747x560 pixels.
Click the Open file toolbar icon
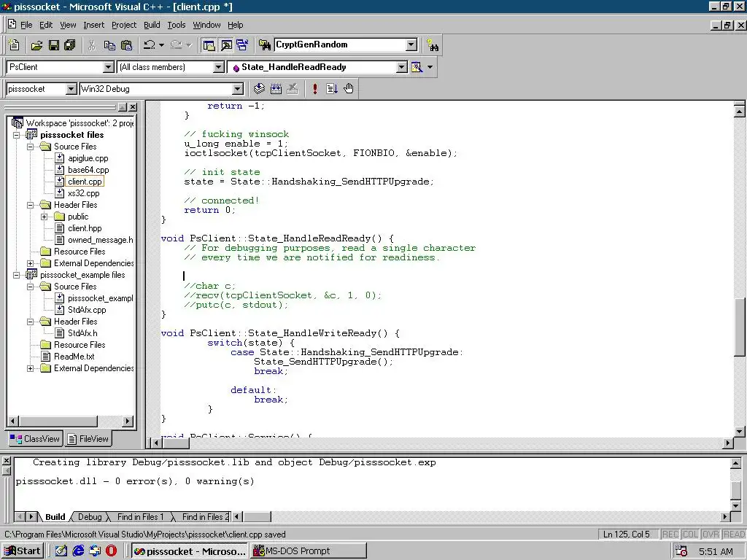point(36,45)
